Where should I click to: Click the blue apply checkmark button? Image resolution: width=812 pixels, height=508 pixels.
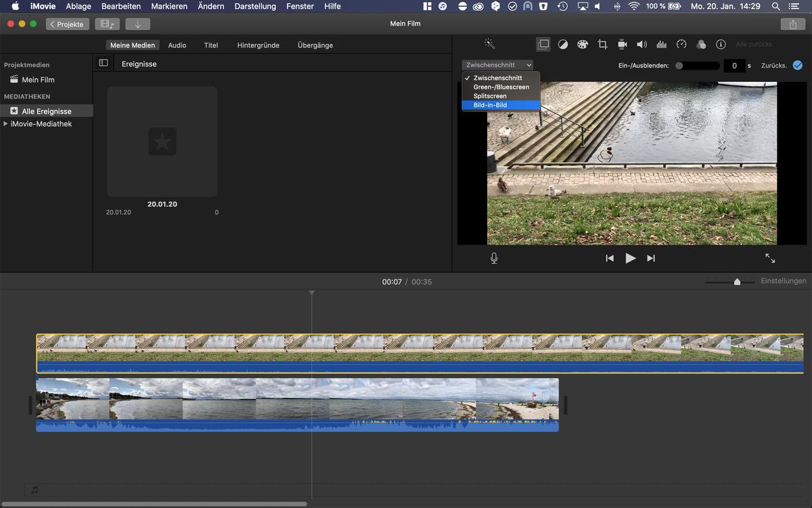pyautogui.click(x=798, y=65)
